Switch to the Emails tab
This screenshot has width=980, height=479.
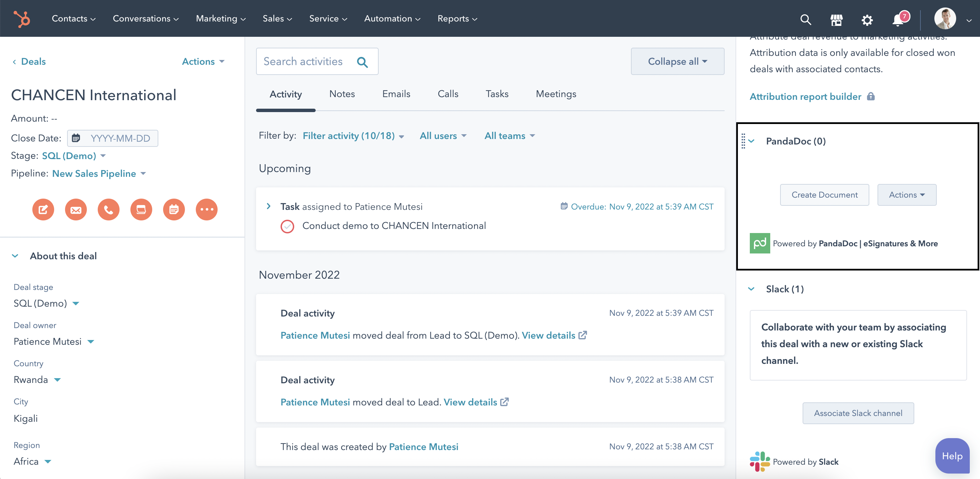[x=396, y=94]
